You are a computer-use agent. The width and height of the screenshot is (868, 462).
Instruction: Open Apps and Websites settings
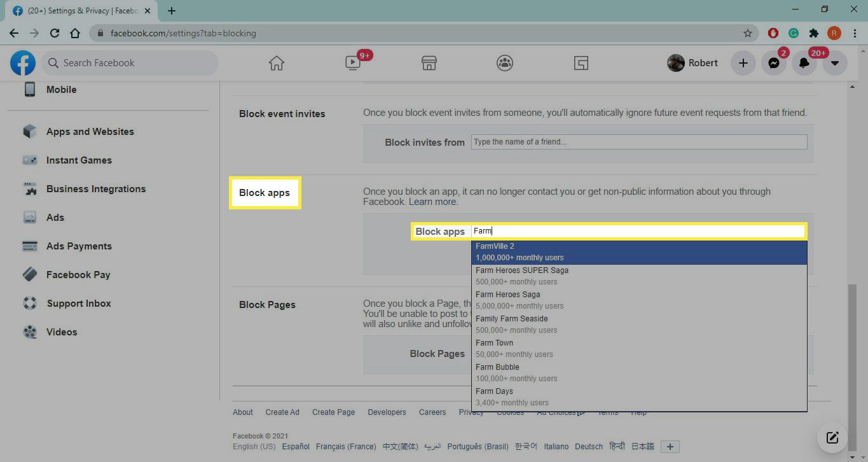click(x=90, y=132)
